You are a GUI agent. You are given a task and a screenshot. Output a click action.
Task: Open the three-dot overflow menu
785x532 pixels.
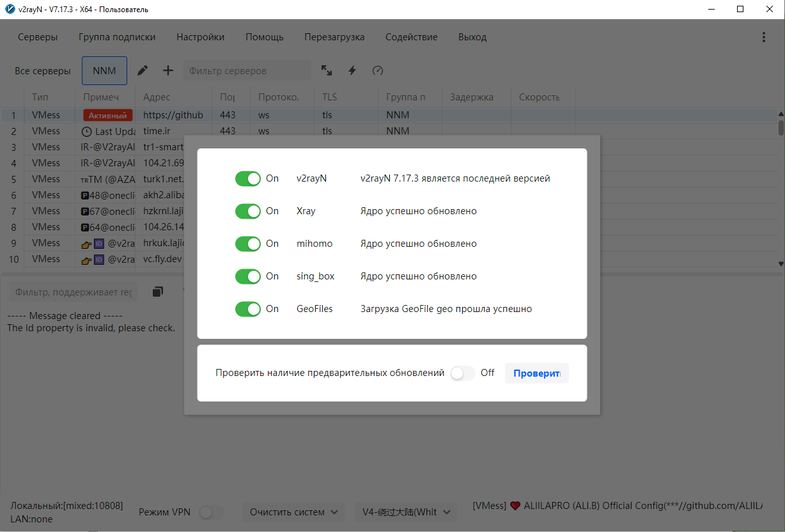click(x=763, y=37)
